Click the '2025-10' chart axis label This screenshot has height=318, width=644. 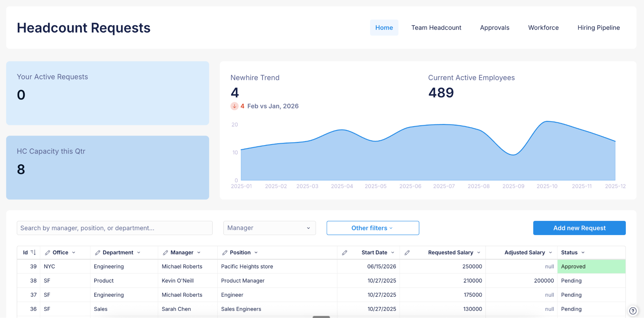[547, 186]
